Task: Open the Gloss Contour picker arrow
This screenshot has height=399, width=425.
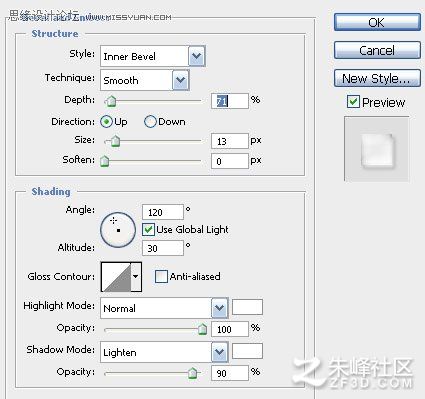Action: (x=136, y=277)
